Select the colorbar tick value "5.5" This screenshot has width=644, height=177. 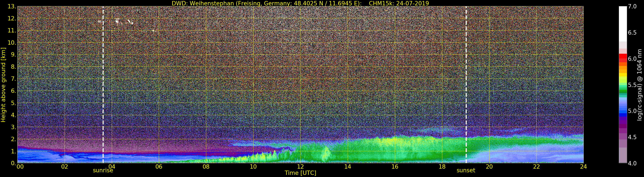(632, 85)
